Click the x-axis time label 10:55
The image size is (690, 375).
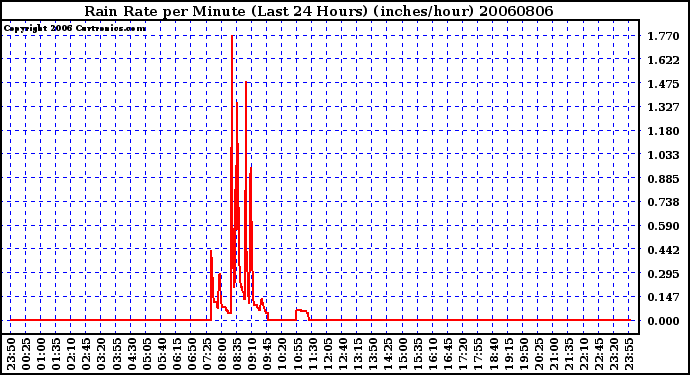click(298, 354)
